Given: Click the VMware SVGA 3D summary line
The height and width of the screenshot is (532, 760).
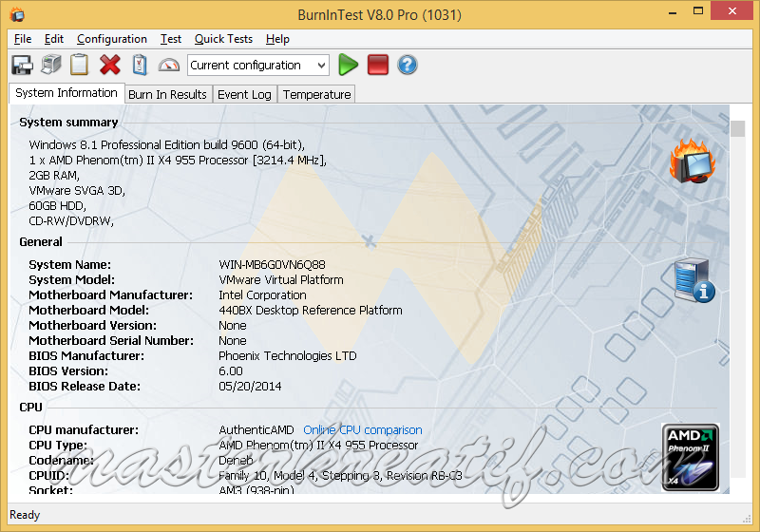Looking at the screenshot, I should [77, 190].
